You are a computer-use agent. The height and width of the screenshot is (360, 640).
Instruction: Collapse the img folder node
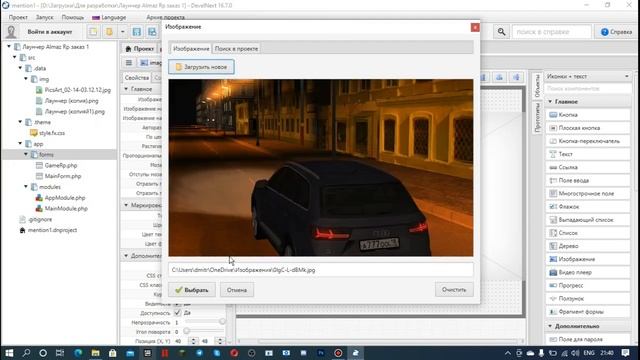click(x=26, y=79)
